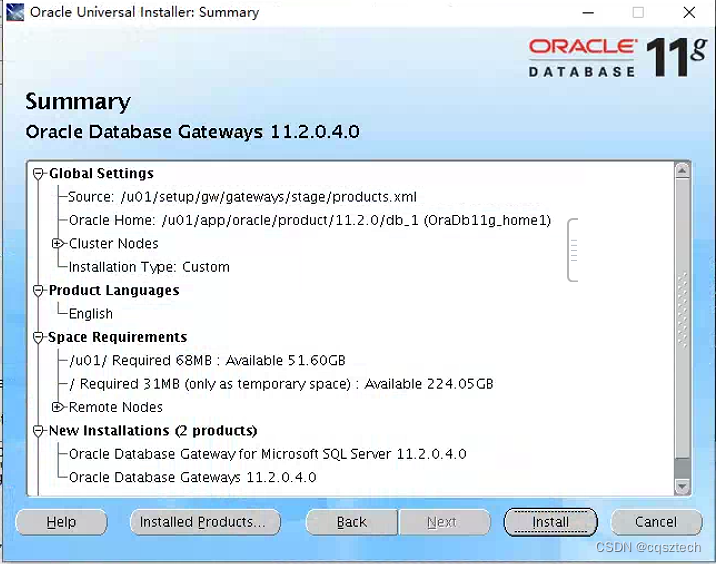Expand the Remote Nodes node
Image resolution: width=716 pixels, height=564 pixels.
tap(57, 407)
